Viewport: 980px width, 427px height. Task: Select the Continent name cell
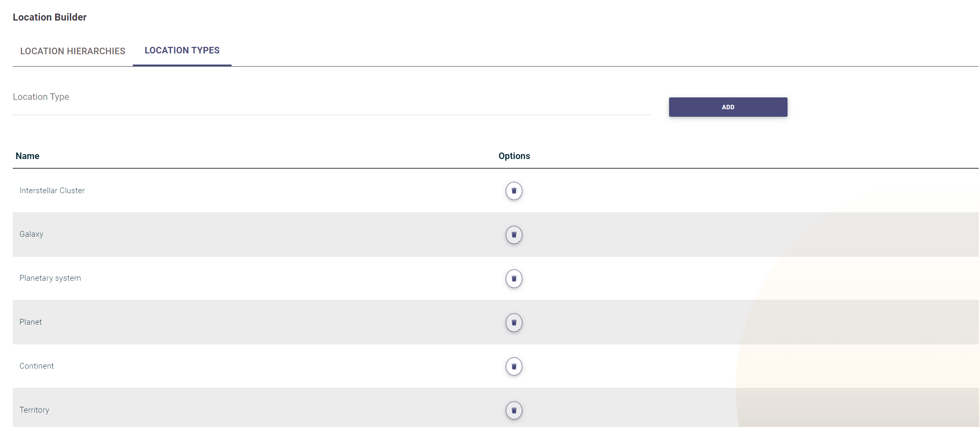coord(37,366)
